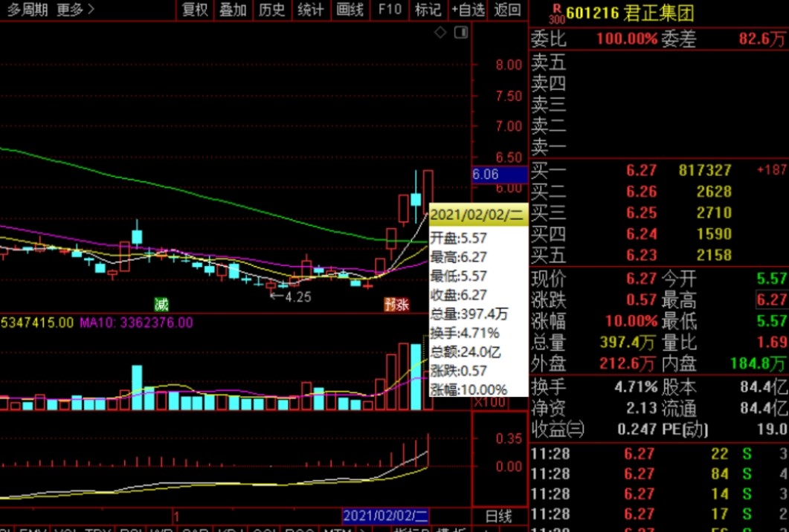Click the 标记 mark button

pyautogui.click(x=428, y=10)
